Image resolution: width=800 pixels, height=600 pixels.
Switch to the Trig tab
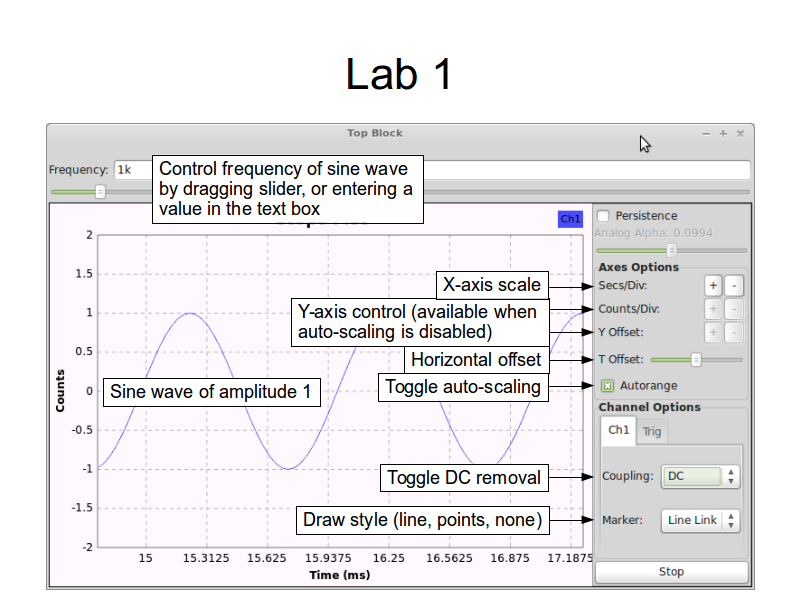[652, 431]
